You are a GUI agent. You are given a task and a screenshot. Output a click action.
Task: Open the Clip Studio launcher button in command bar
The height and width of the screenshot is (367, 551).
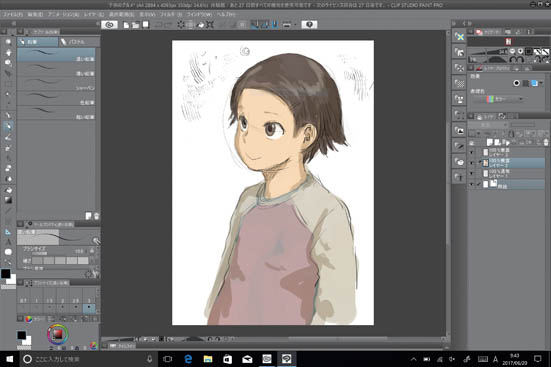[110, 25]
